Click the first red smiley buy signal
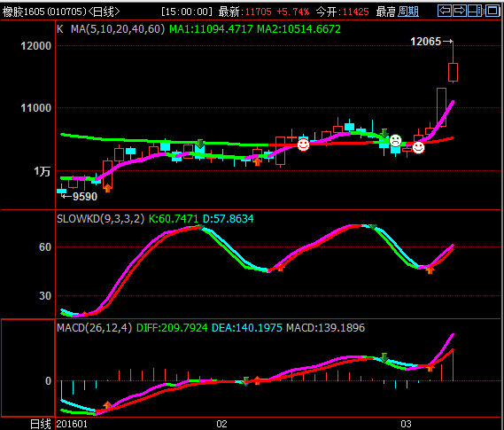Viewport: 504px width, 430px height. (303, 145)
